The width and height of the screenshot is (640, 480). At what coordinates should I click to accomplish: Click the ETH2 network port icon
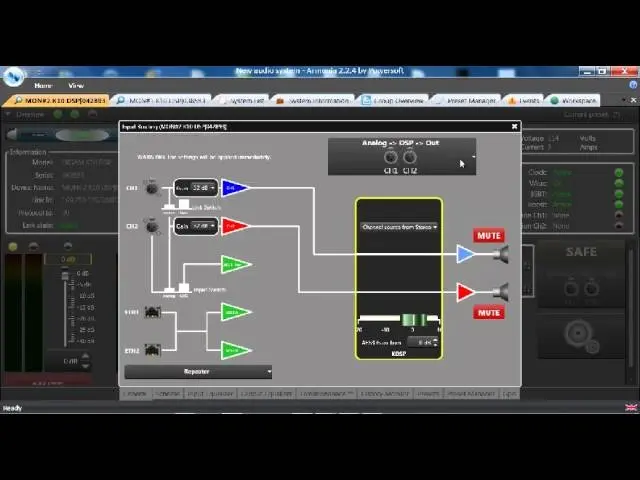click(152, 350)
